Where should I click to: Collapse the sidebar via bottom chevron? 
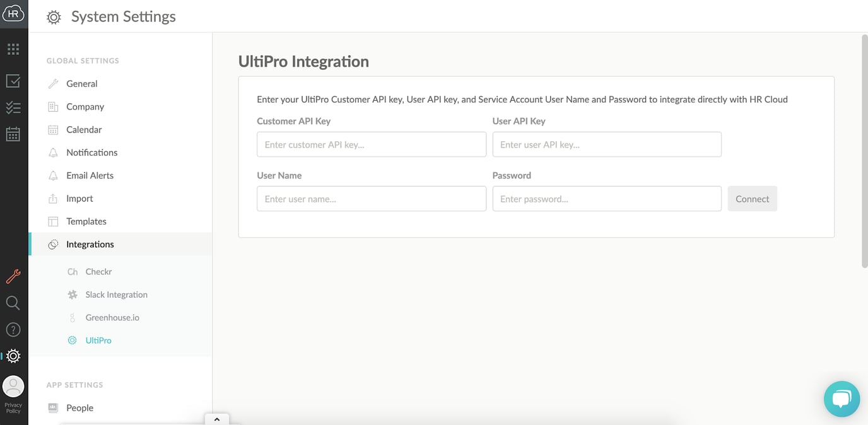[216, 419]
